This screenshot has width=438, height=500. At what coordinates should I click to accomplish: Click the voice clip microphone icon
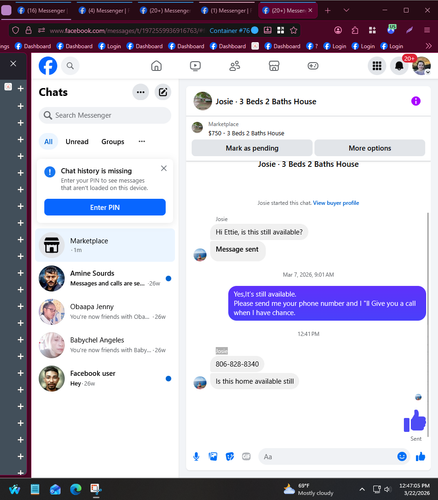click(x=196, y=456)
